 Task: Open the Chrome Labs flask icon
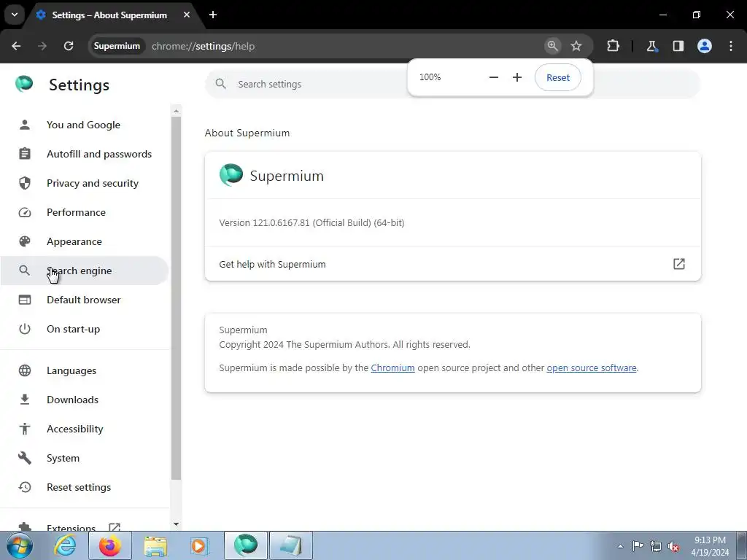651,46
